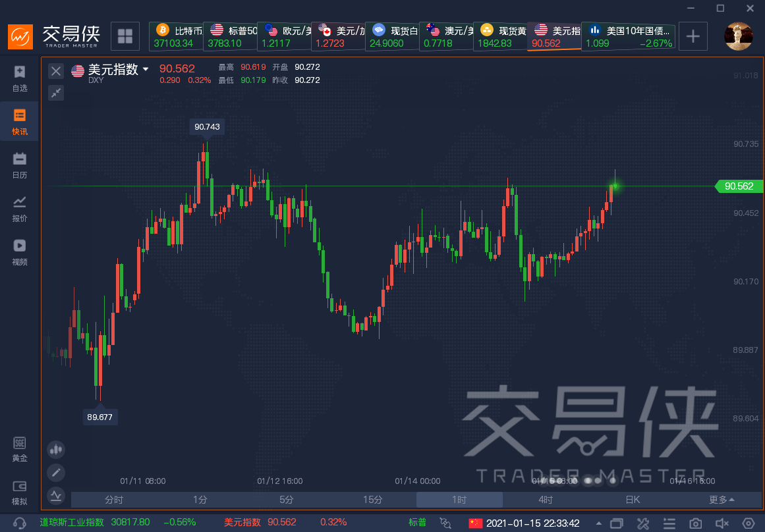Select the 日K timeframe
The height and width of the screenshot is (532, 765).
[633, 500]
